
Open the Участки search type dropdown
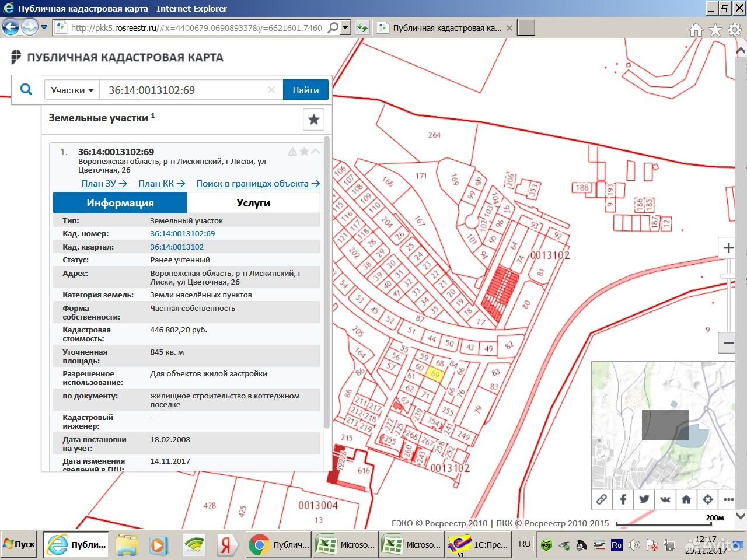(x=72, y=90)
